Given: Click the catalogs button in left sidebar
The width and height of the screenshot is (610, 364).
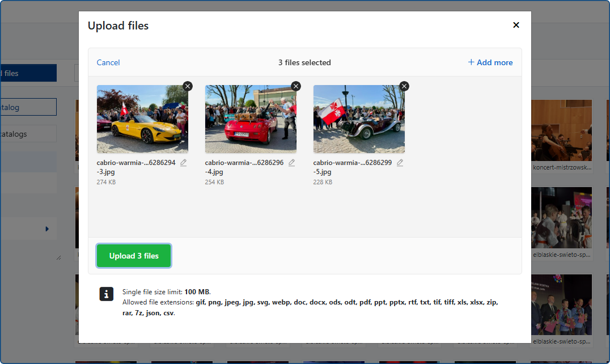Looking at the screenshot, I should (28, 134).
